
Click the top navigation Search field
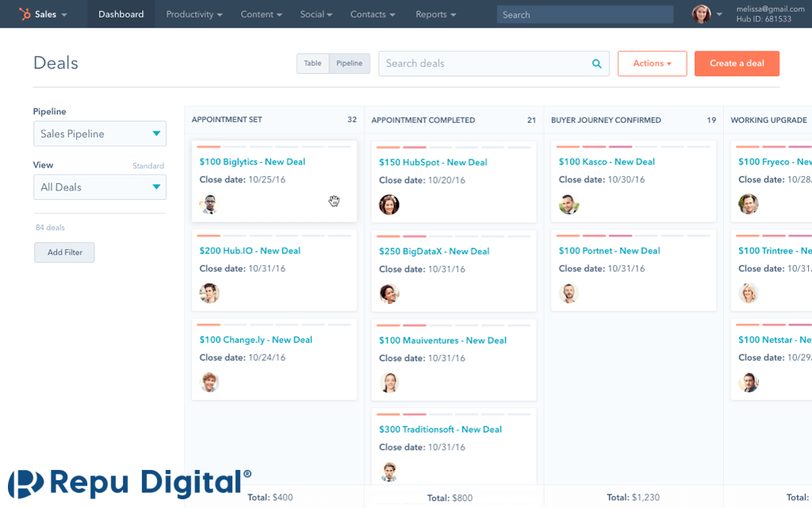click(x=585, y=14)
